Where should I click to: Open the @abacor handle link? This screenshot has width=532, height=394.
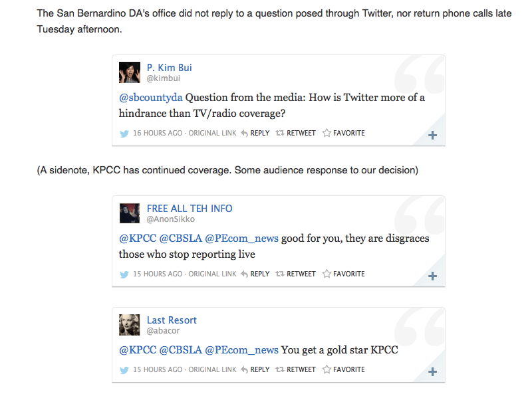tap(164, 331)
